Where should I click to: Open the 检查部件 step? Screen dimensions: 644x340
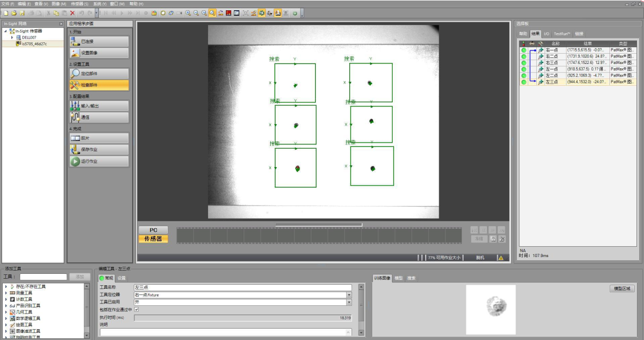tap(99, 85)
